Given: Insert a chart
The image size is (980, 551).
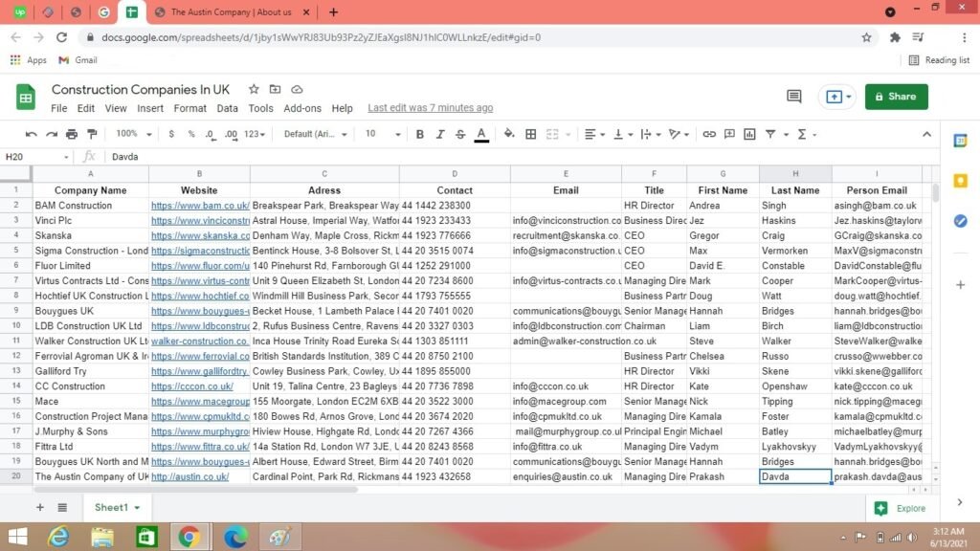Looking at the screenshot, I should point(749,134).
